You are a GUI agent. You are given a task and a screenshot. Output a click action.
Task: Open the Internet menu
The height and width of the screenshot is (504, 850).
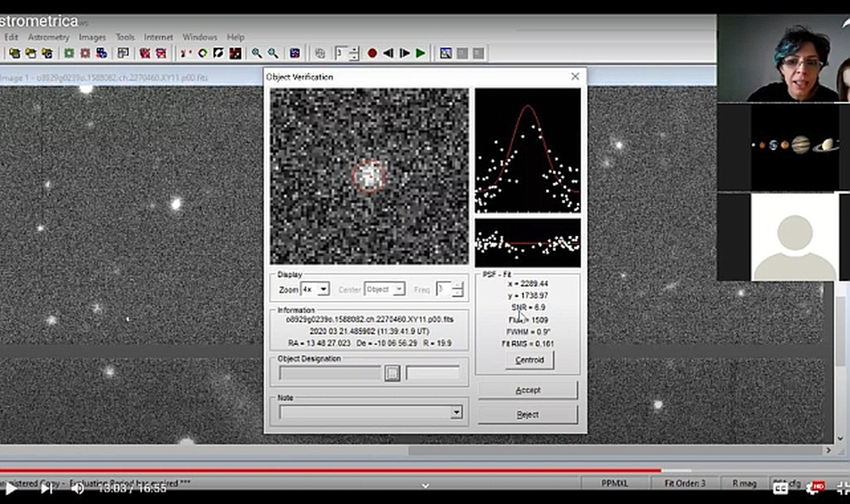[158, 37]
